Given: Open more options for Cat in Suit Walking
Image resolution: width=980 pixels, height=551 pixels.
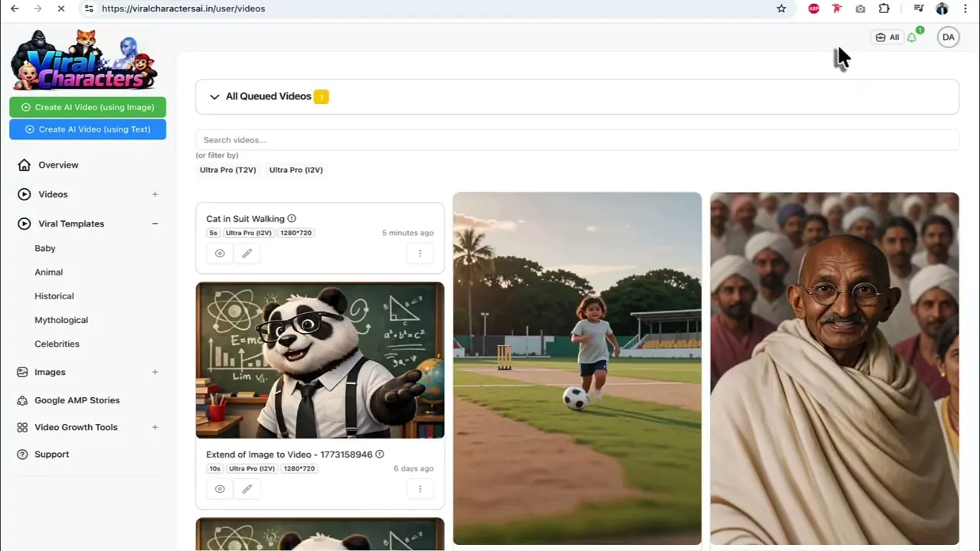Looking at the screenshot, I should pos(420,253).
